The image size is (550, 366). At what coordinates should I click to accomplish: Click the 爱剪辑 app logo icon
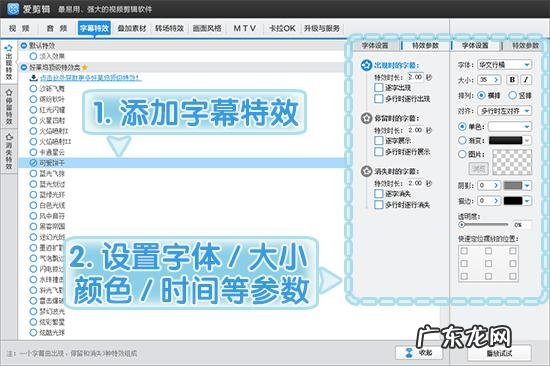click(13, 9)
